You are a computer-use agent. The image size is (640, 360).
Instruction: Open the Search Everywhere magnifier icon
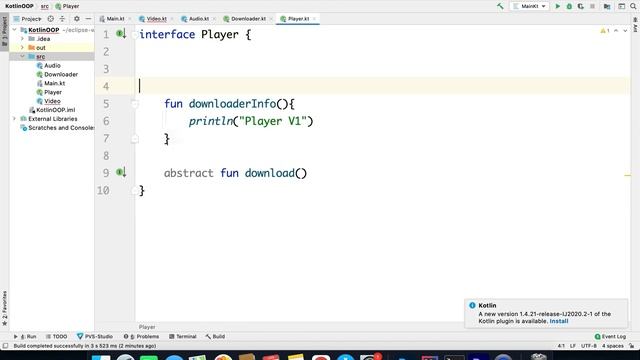pyautogui.click(x=633, y=6)
